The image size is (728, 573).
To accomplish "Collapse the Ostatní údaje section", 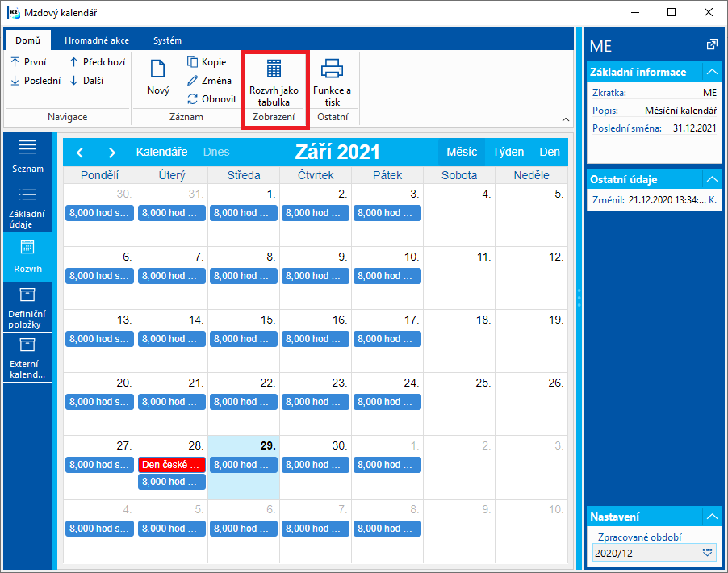I will pos(712,179).
